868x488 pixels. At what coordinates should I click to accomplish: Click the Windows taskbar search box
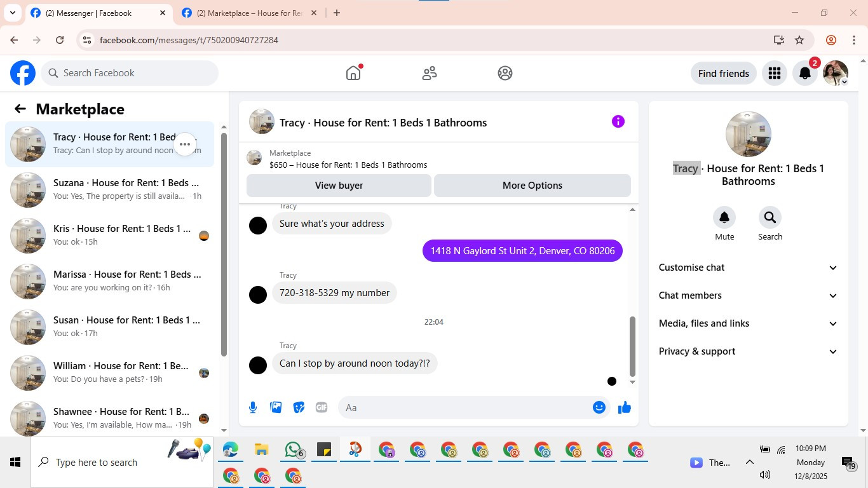[122, 462]
